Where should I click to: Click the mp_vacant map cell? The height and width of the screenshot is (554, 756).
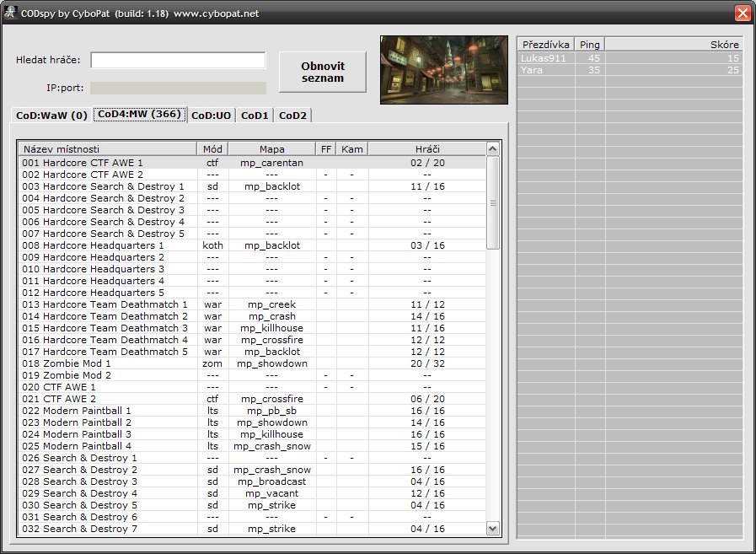[272, 493]
